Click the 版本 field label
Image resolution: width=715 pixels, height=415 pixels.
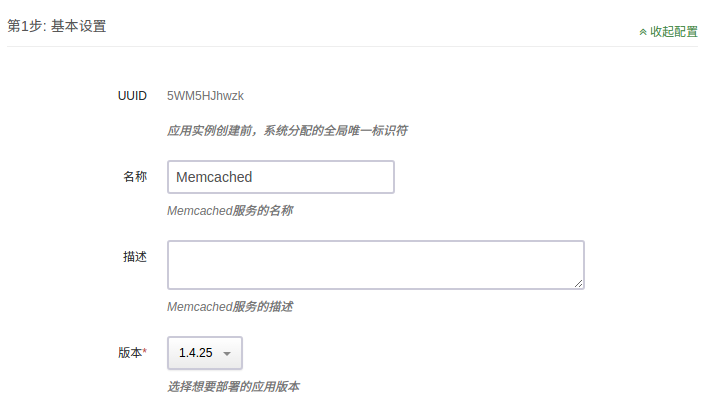click(x=130, y=353)
